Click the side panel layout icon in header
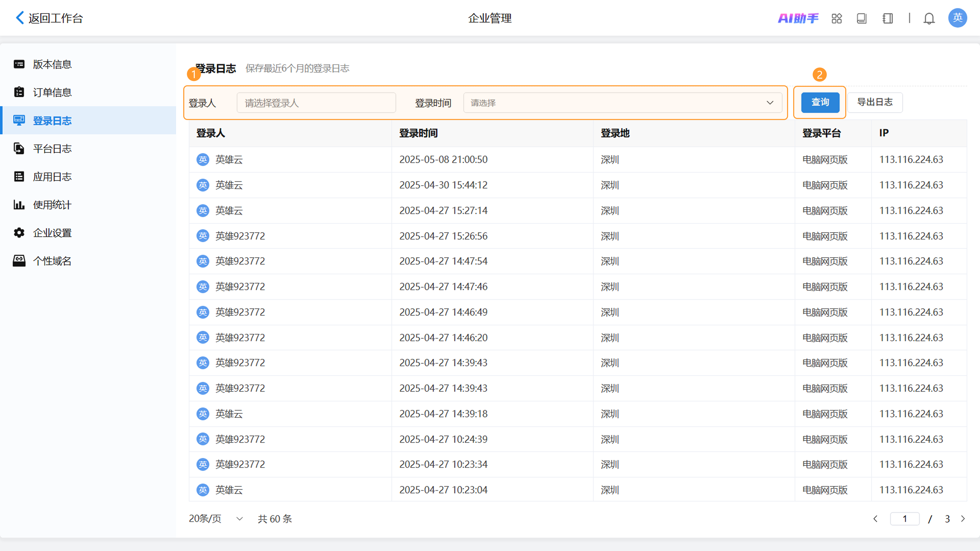The height and width of the screenshot is (551, 980). (x=888, y=18)
